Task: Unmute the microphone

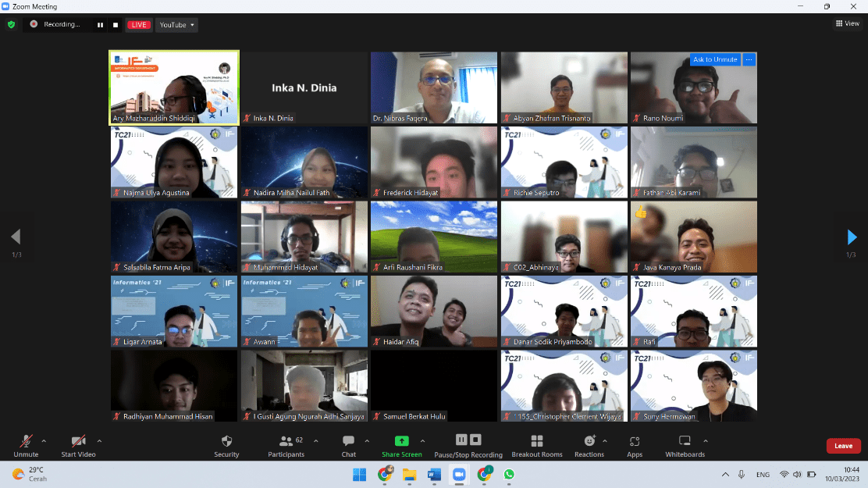Action: [26, 442]
